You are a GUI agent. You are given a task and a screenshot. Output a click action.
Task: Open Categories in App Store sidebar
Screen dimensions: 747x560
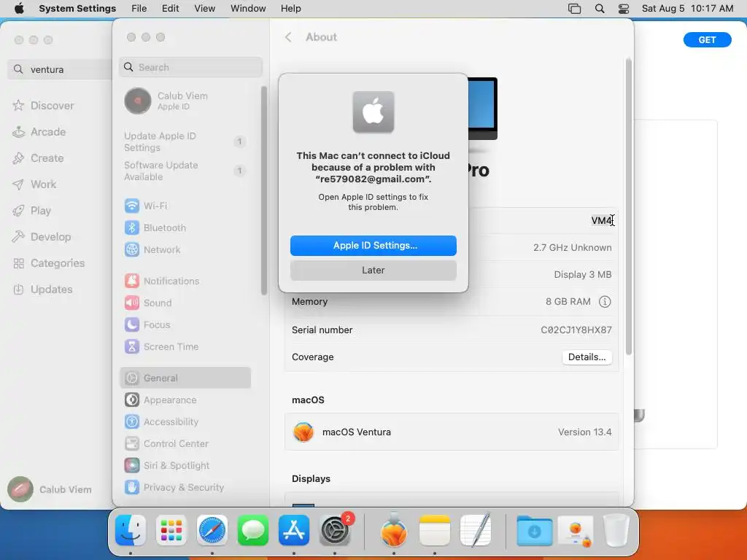click(49, 263)
